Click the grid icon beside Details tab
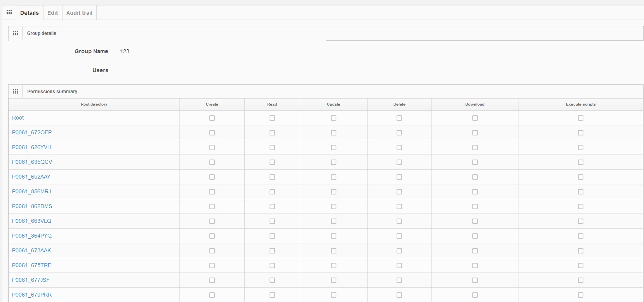This screenshot has height=302, width=644. click(9, 12)
